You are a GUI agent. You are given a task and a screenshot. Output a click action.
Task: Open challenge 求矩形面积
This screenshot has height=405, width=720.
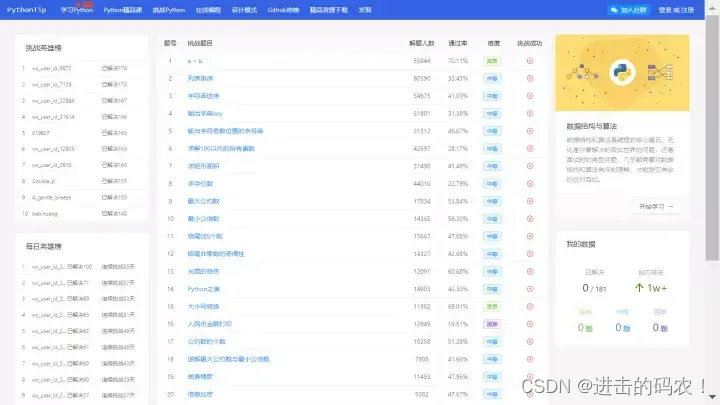[x=203, y=166]
